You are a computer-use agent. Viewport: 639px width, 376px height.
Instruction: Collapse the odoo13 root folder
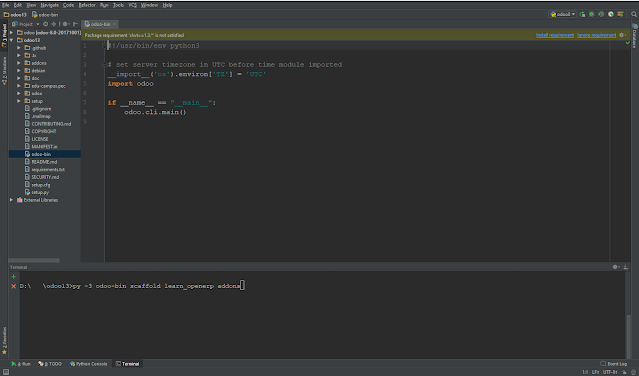pos(11,40)
